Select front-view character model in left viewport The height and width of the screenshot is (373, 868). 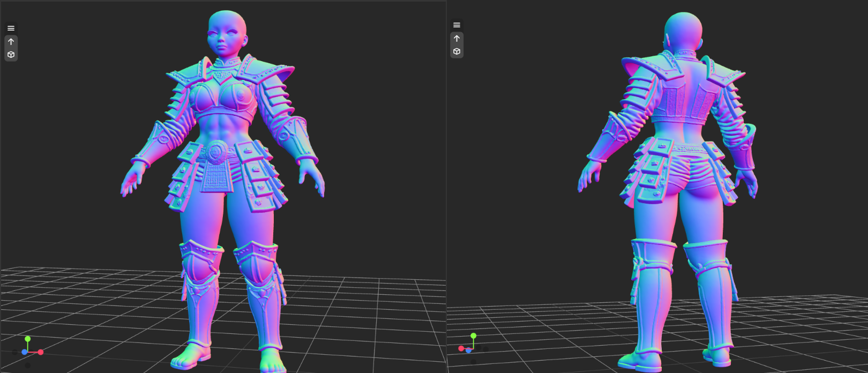222,191
